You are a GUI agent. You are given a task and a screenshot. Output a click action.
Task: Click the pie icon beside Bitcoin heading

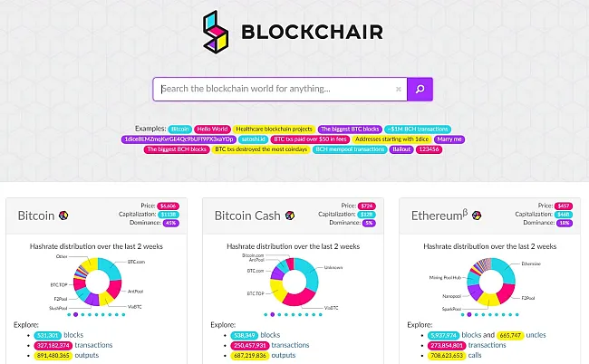point(63,216)
